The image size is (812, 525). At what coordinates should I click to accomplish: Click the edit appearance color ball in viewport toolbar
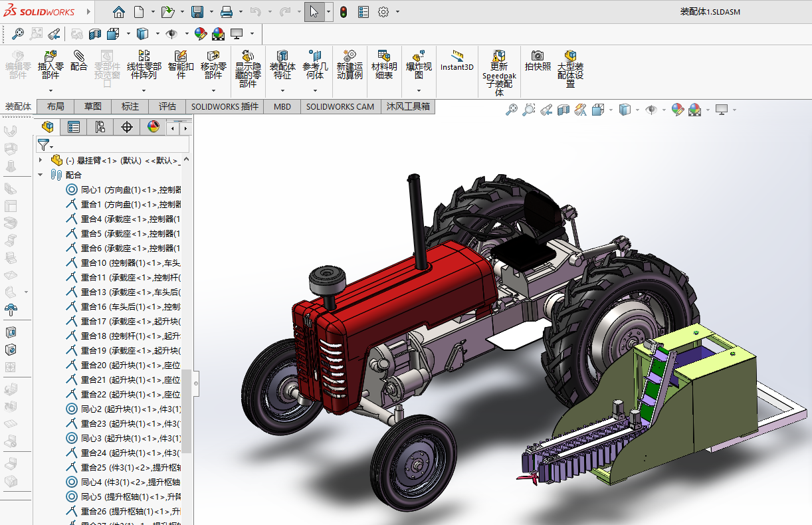(x=677, y=110)
